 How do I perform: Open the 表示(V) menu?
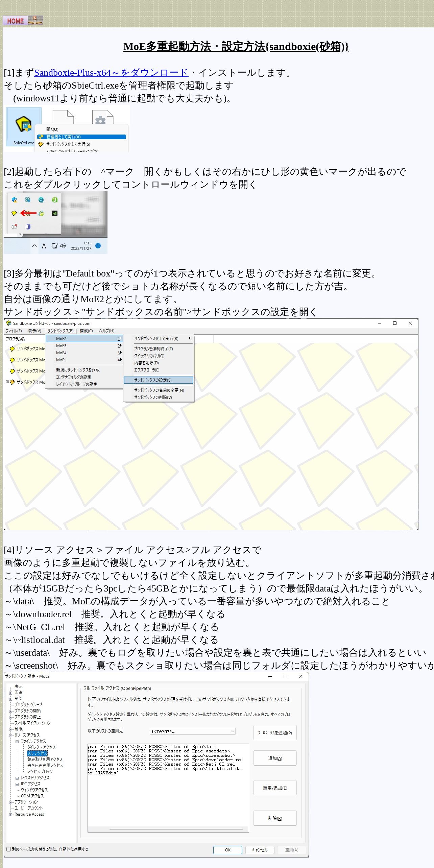(34, 331)
